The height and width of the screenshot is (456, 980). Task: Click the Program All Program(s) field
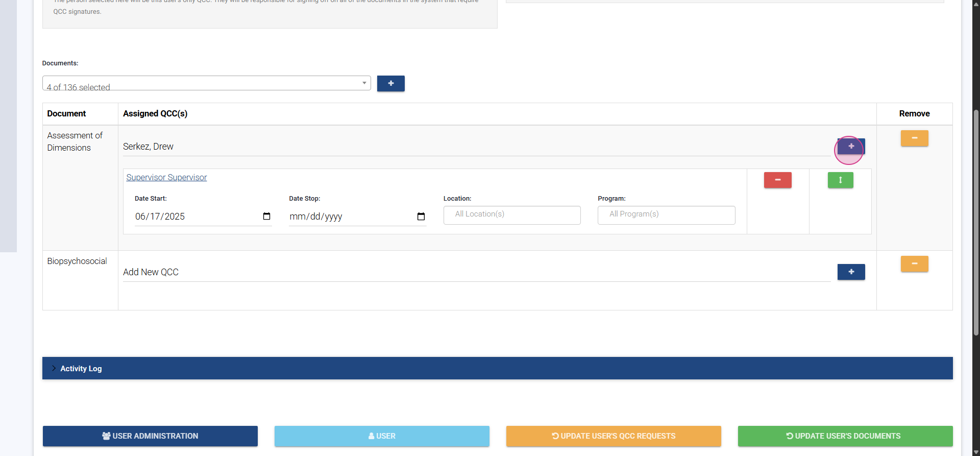point(666,215)
